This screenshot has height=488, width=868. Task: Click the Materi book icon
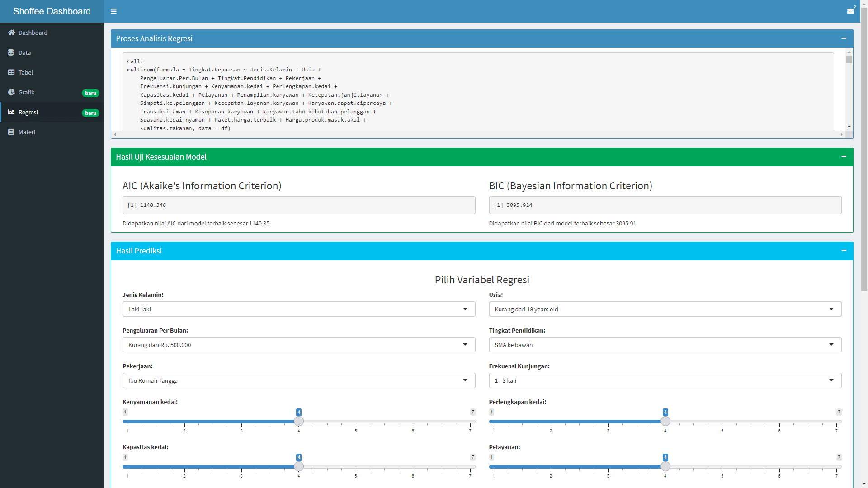click(x=11, y=132)
